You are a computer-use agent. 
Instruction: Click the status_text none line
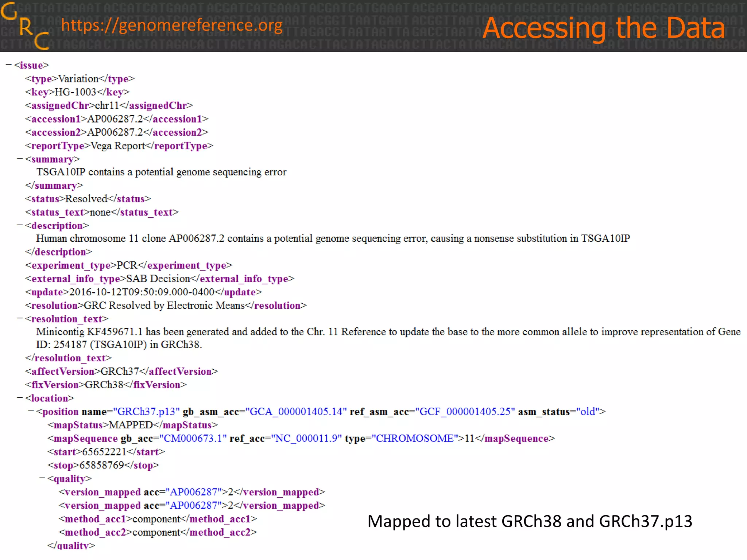[102, 212]
